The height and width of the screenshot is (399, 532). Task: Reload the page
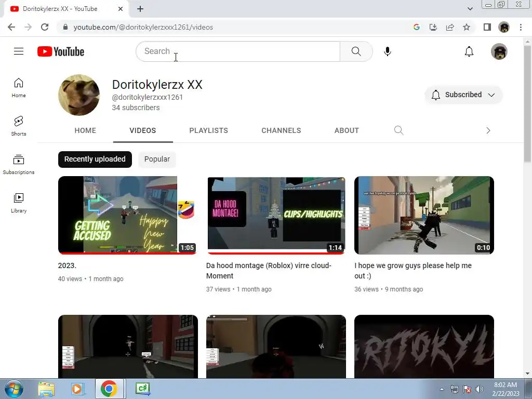coord(45,27)
